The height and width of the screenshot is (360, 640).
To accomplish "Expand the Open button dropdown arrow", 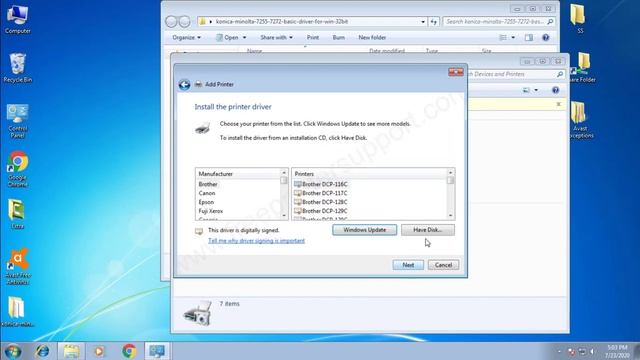I will 244,38.
